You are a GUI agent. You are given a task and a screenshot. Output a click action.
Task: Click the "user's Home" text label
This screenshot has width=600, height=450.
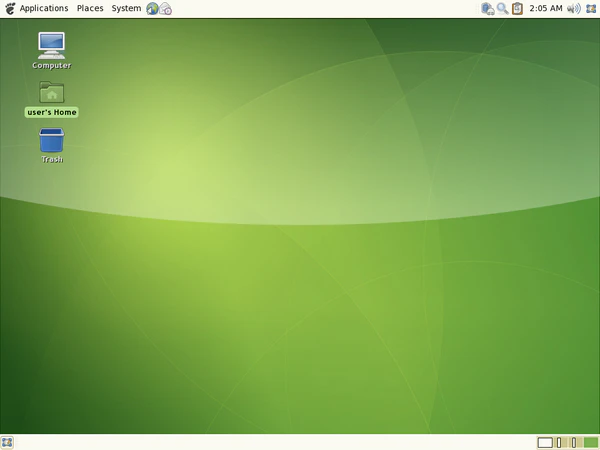51,112
